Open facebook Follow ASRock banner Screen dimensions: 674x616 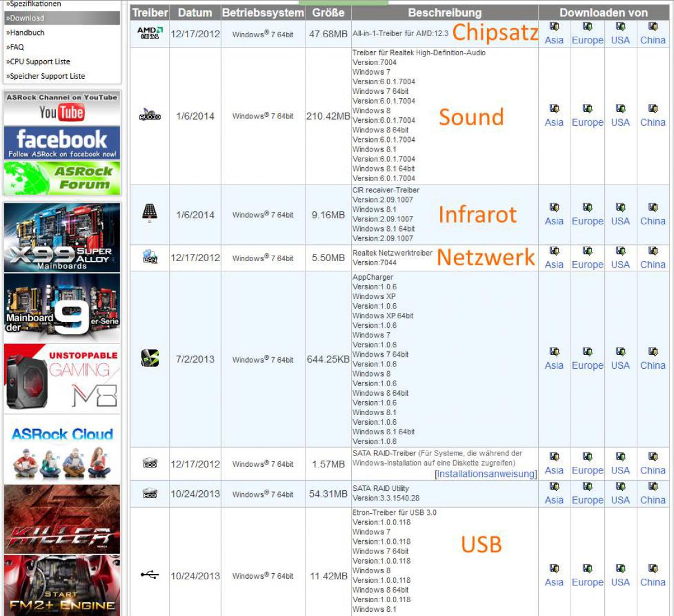(62, 143)
